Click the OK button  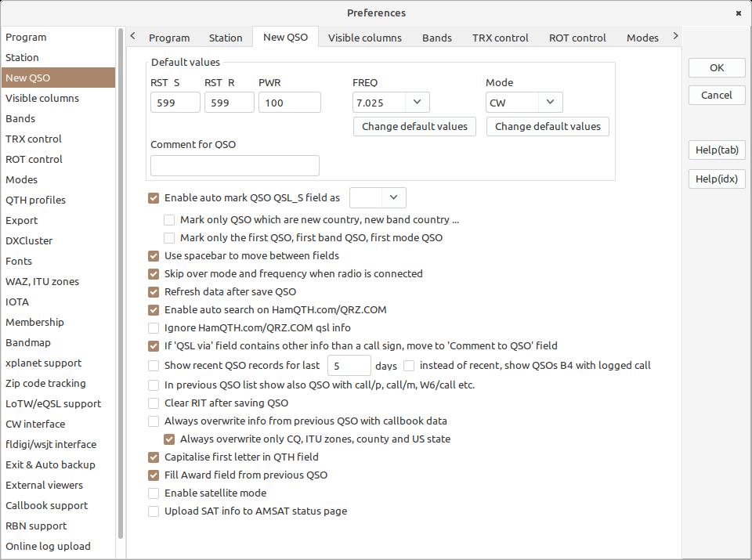pos(717,67)
